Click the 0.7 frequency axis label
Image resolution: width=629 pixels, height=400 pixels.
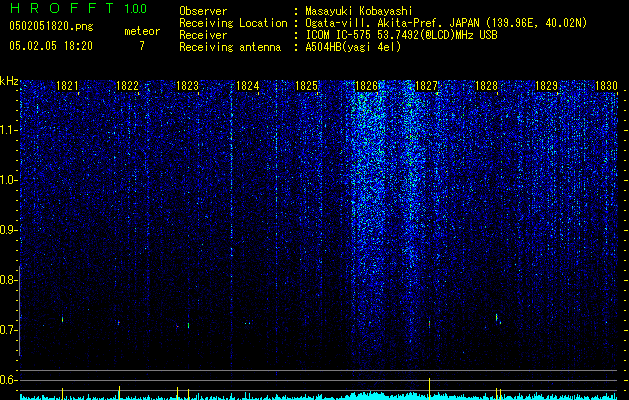[x=9, y=330]
